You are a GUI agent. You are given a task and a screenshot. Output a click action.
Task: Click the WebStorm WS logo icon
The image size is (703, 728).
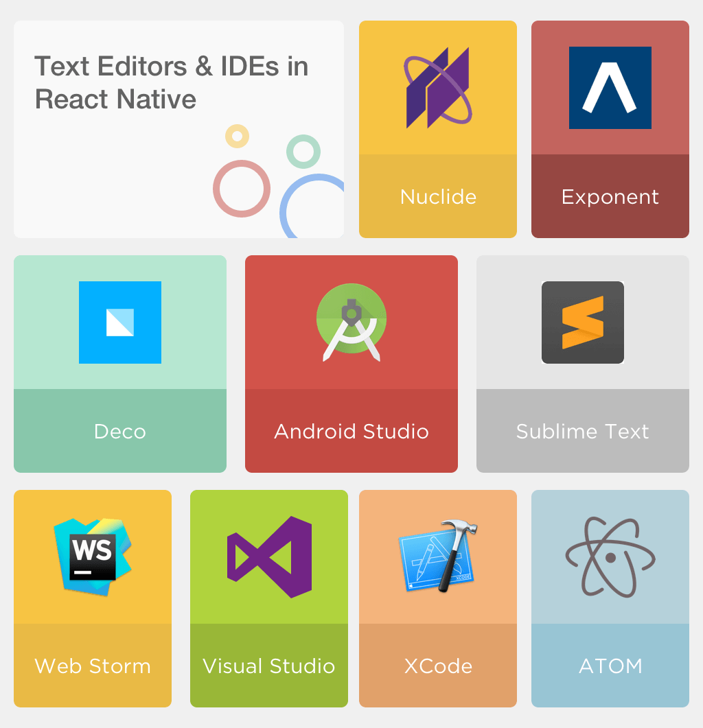point(93,556)
